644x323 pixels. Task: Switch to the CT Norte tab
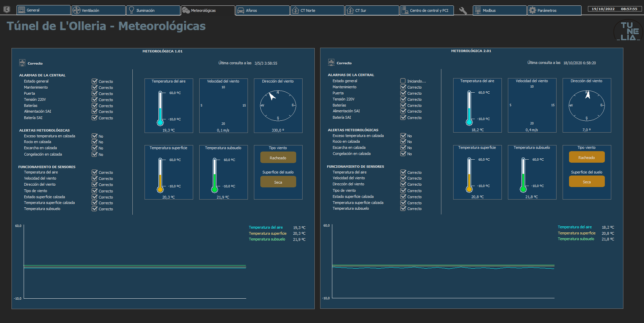[317, 10]
